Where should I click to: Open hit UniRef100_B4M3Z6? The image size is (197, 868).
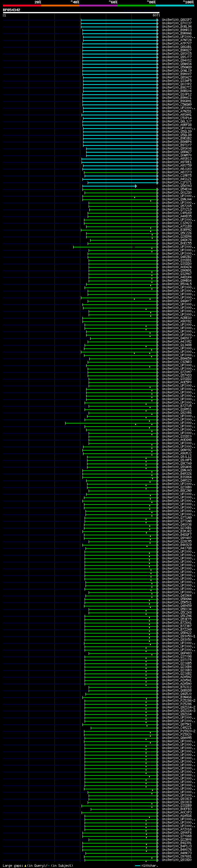[x=176, y=474]
